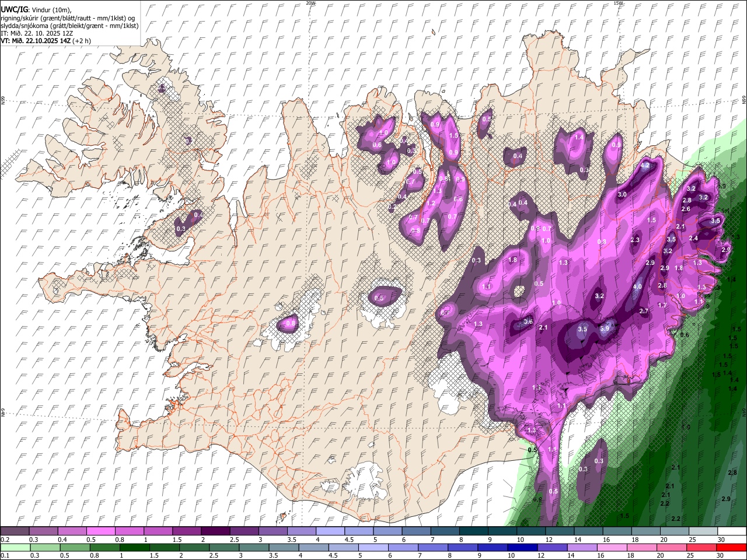Pick top legend white swatch after 30

[732, 531]
